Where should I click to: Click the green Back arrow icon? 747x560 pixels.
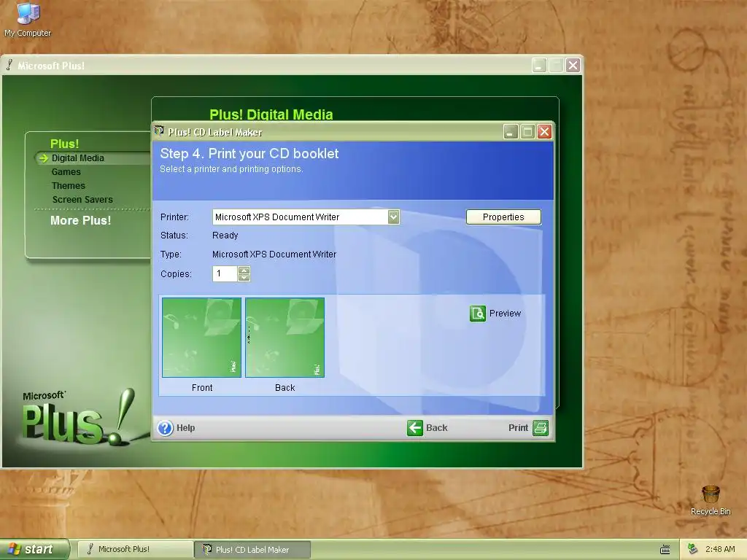pyautogui.click(x=415, y=428)
